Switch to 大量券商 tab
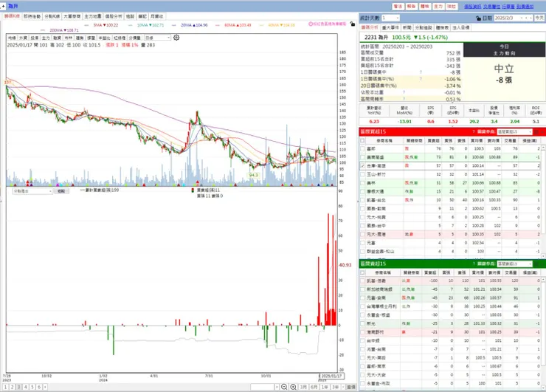The height and width of the screenshot is (392, 546). pyautogui.click(x=72, y=16)
